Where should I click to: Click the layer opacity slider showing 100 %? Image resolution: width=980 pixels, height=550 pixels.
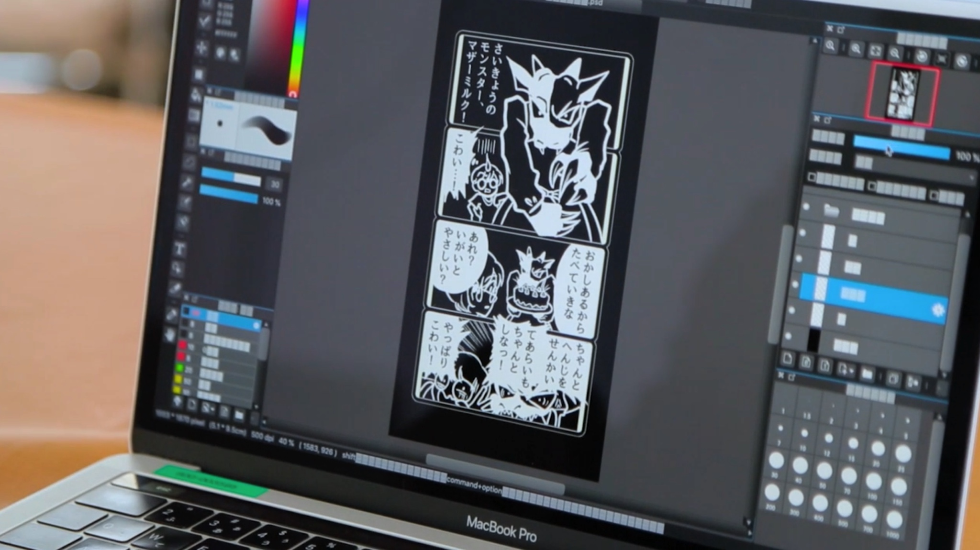901,149
